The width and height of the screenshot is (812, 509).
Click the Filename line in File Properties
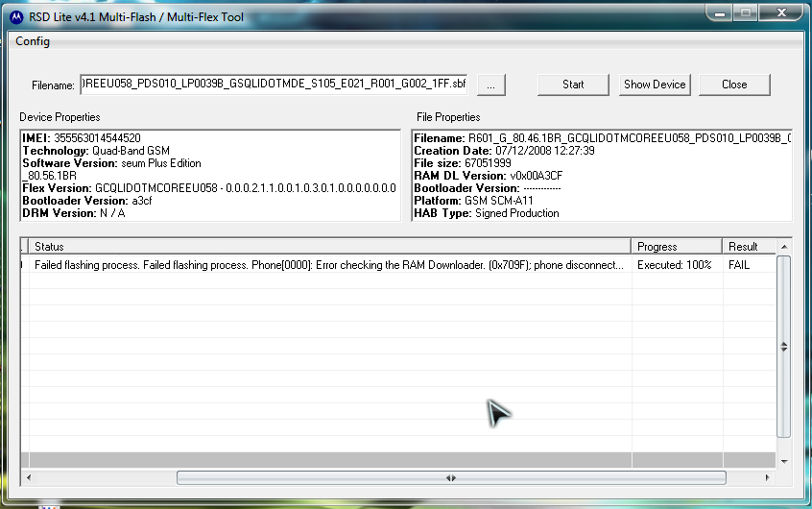click(x=602, y=138)
